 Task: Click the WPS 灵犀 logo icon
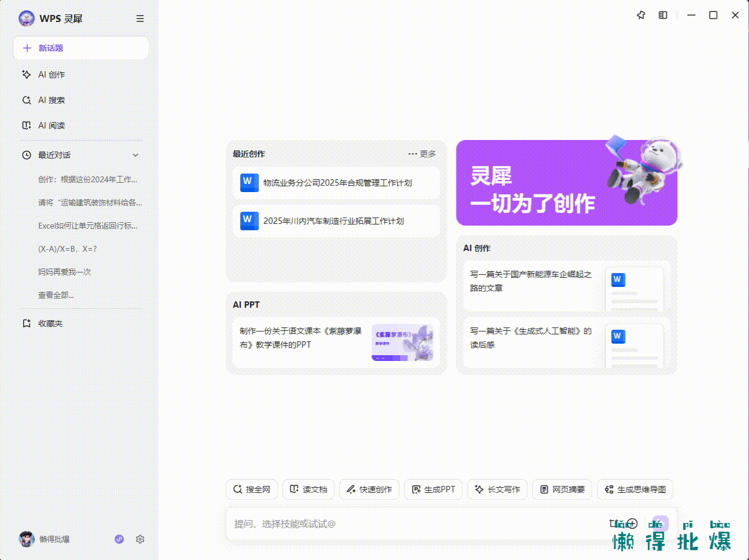click(27, 19)
